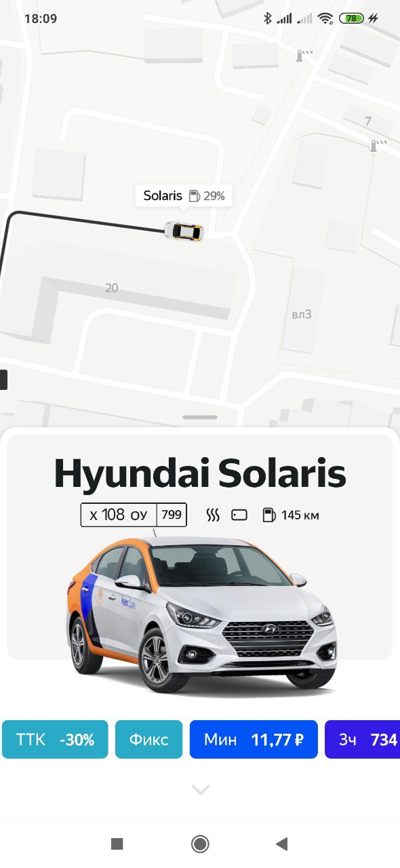This screenshot has height=868, width=400.
Task: Tap the Hyundai Solaris title
Action: coord(200,473)
